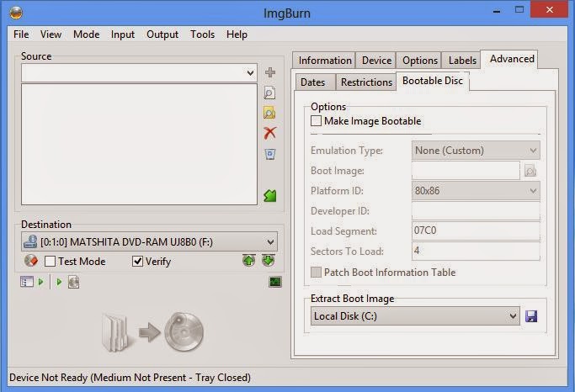Click the second green play arrow icon
Viewport: 575px width, 392px height.
[59, 282]
